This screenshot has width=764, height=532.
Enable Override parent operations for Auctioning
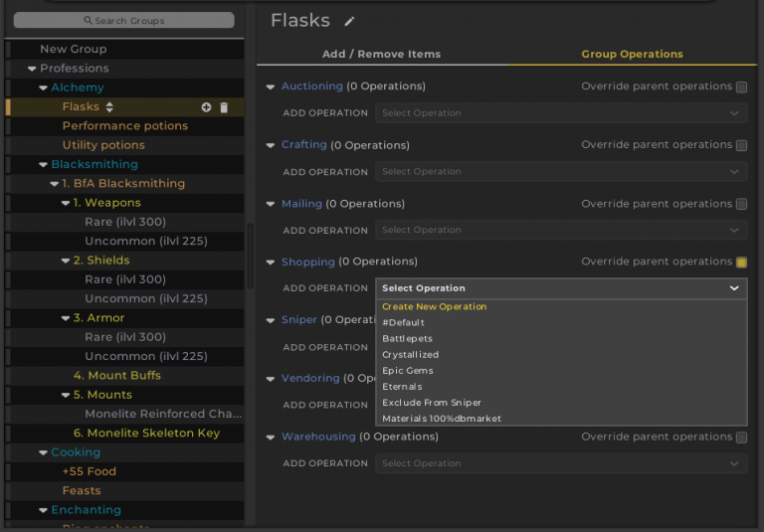pos(741,88)
